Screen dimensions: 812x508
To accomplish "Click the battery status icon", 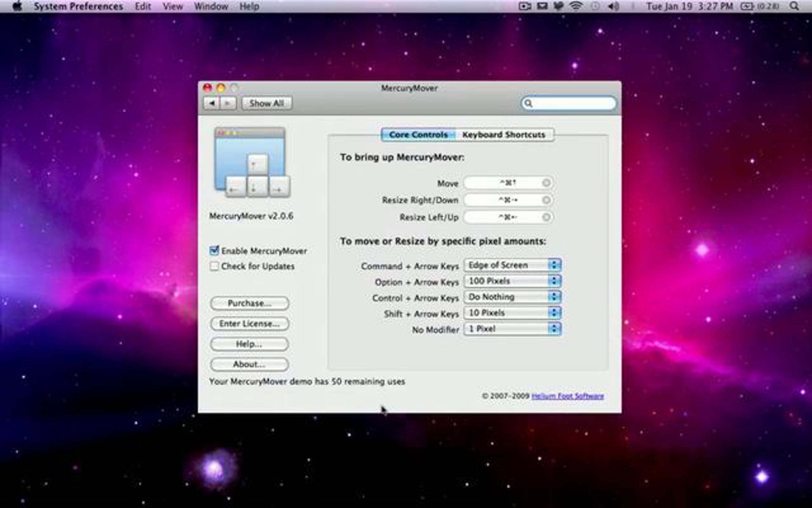I will (759, 6).
